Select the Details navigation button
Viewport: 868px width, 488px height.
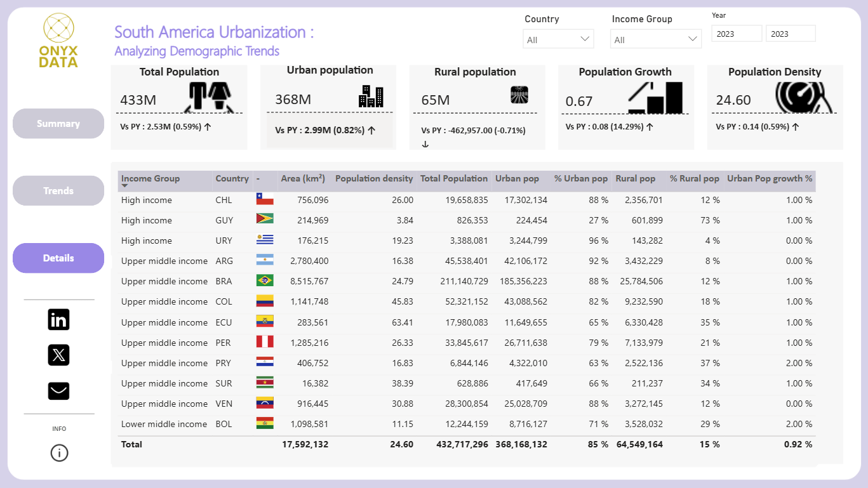pyautogui.click(x=58, y=258)
